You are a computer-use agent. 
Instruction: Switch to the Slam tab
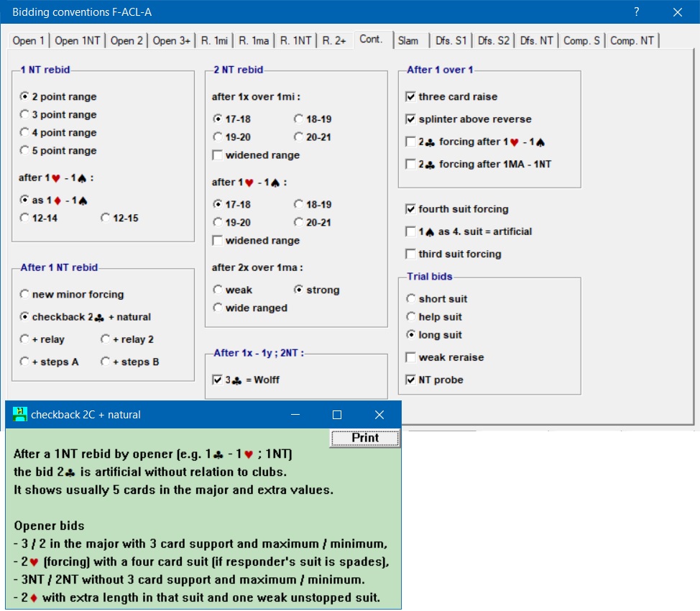pos(408,41)
